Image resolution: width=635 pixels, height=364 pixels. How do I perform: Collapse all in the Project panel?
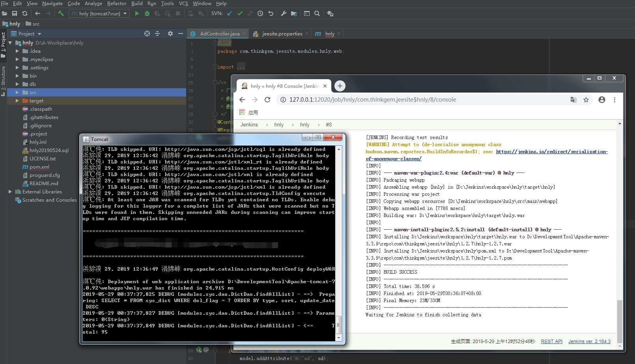point(157,33)
